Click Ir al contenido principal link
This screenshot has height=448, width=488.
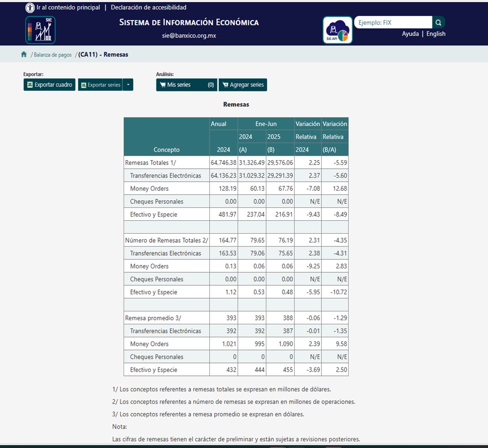(68, 8)
